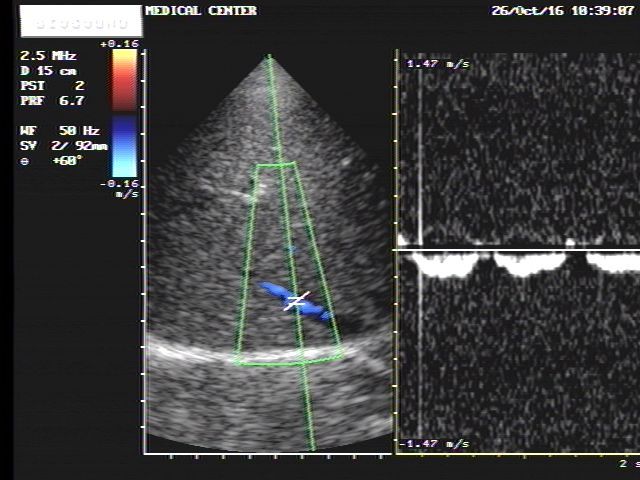The height and width of the screenshot is (480, 640).
Task: Select the apex of the ultrasound sector
Action: point(268,57)
